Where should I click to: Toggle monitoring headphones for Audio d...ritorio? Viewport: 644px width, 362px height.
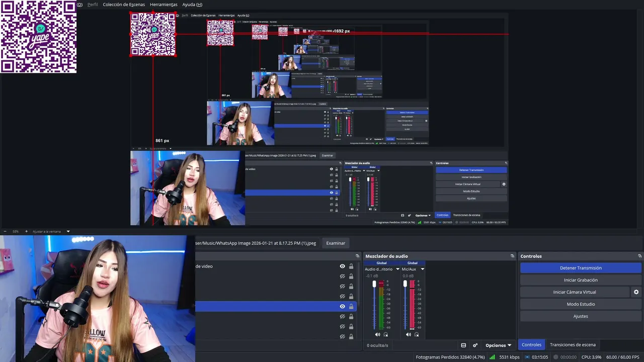point(386,335)
